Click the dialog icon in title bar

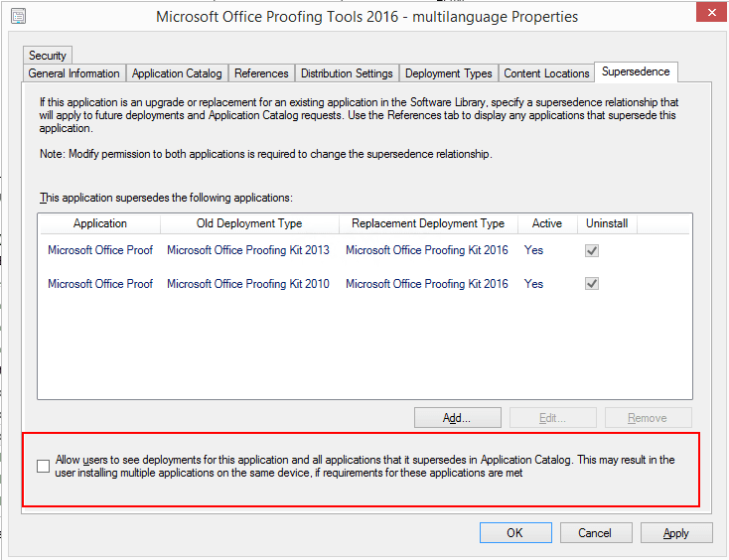click(x=19, y=16)
